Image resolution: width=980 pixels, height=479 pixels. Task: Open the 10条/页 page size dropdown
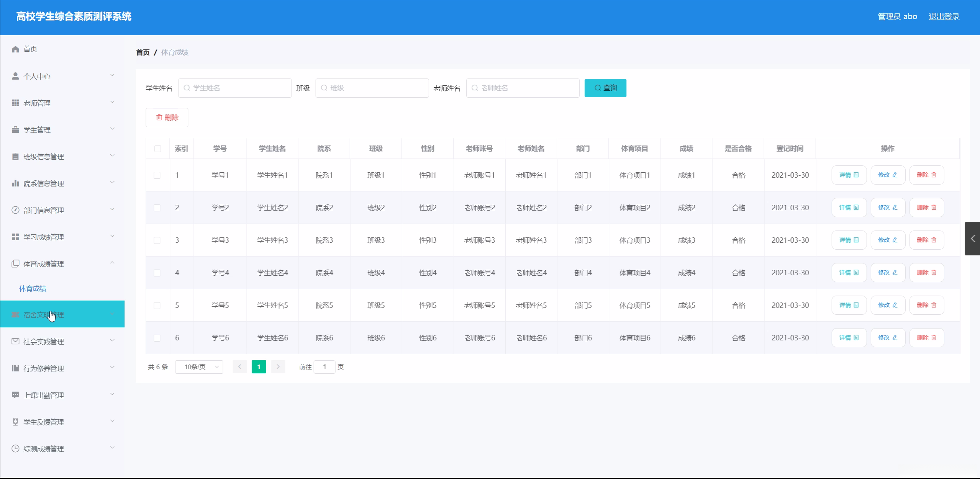pos(199,367)
